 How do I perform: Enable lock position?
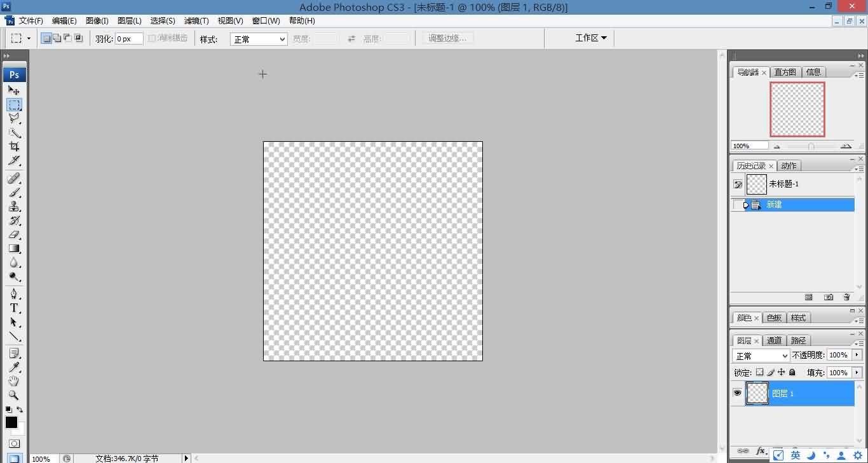782,373
